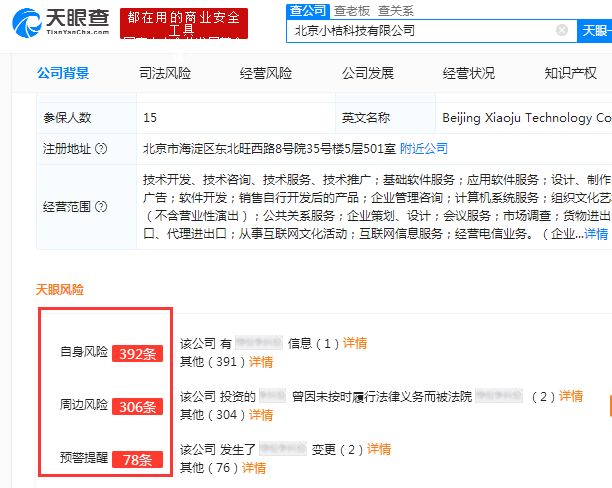This screenshot has height=488, width=612.
Task: Click the blue 天眼 search button
Action: (x=594, y=30)
